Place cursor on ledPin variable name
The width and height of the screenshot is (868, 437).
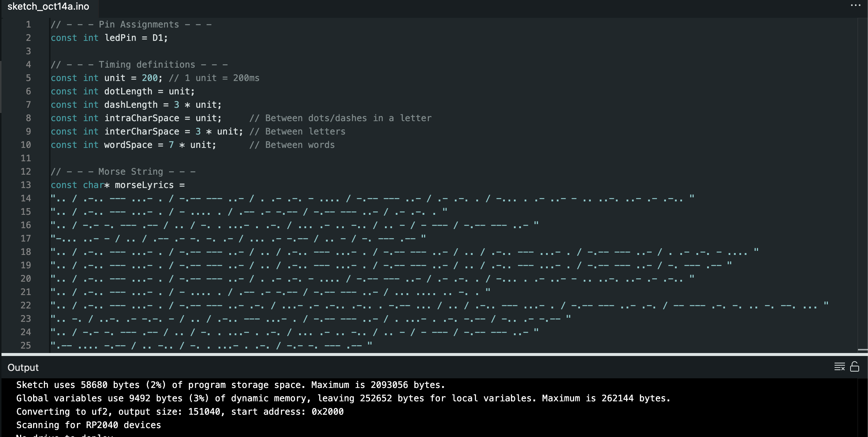point(120,38)
